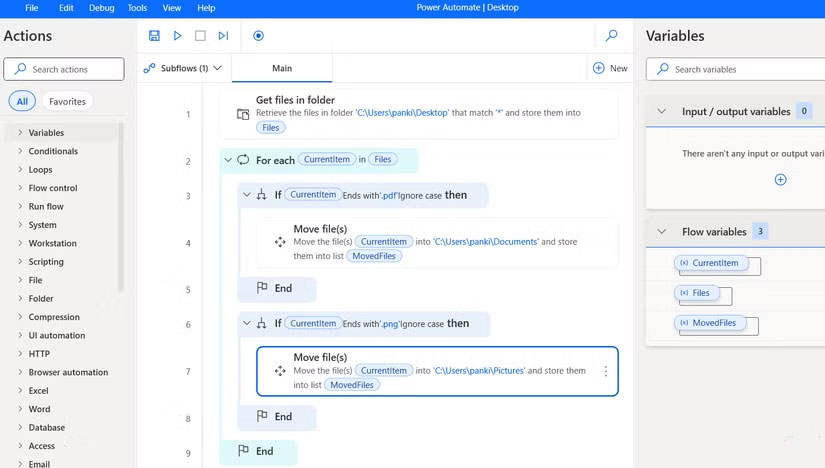Switch to the Favorites actions filter

[67, 101]
